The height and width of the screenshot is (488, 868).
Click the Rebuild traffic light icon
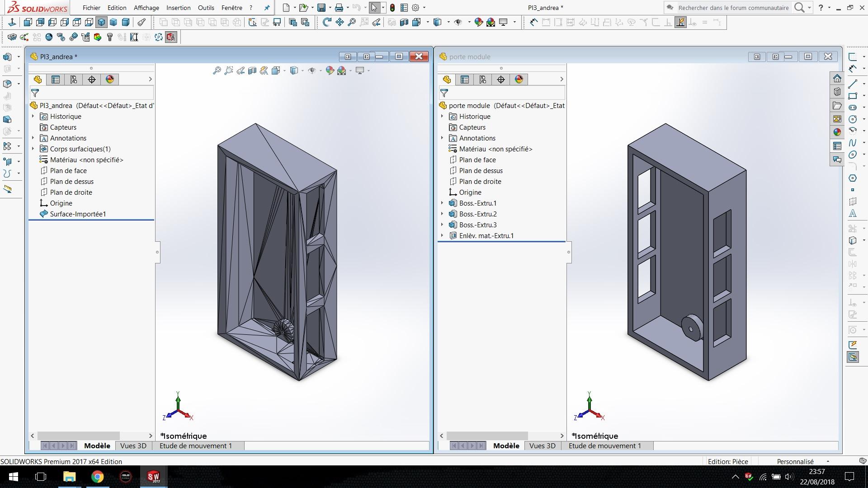pos(392,8)
